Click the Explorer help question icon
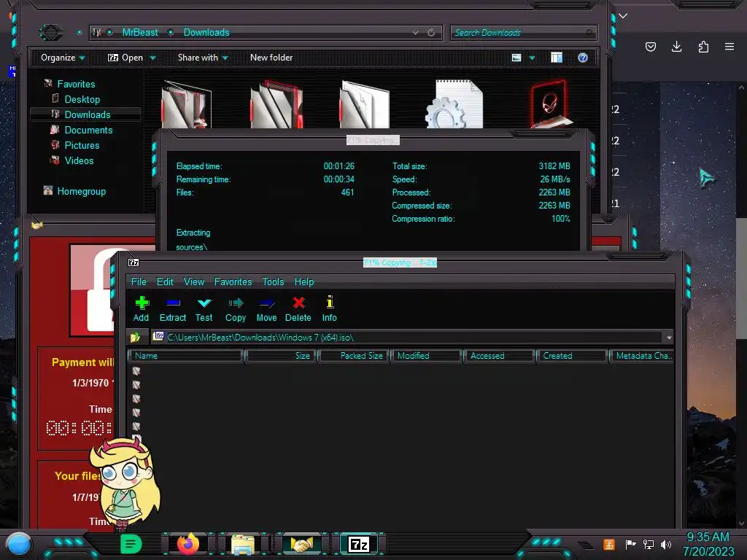 tap(583, 58)
